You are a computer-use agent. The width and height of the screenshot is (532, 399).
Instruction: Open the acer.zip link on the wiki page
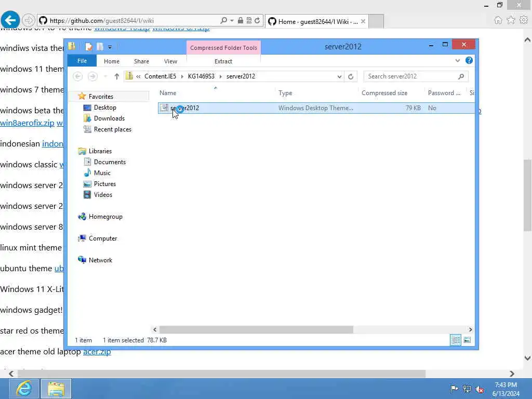pyautogui.click(x=97, y=352)
